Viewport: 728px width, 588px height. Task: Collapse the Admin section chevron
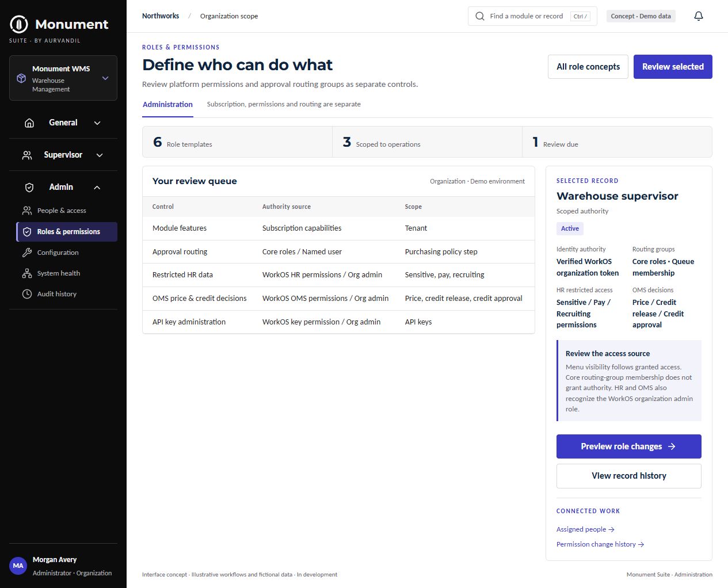pyautogui.click(x=97, y=187)
